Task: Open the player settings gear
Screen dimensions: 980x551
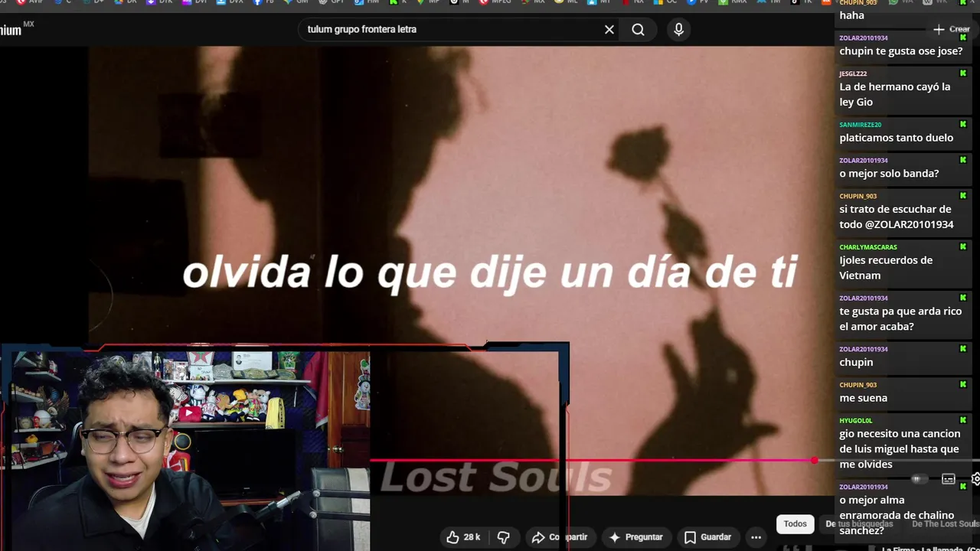Action: (975, 479)
